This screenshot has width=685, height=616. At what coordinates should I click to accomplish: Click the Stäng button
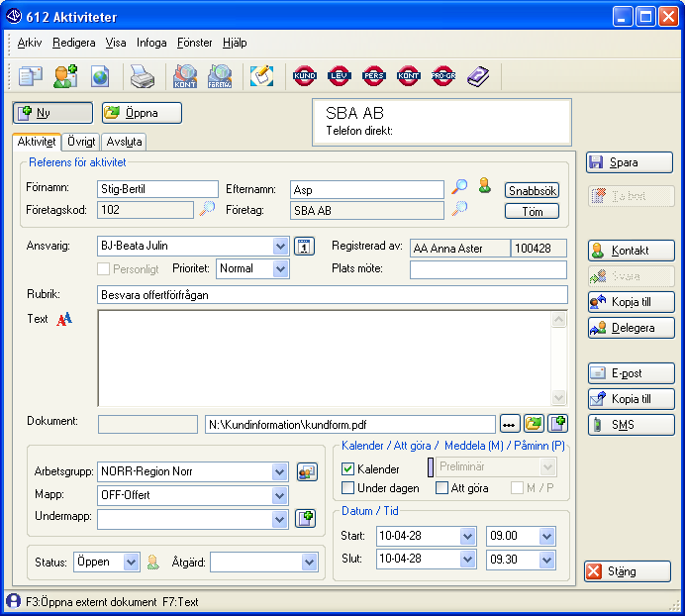coord(628,571)
